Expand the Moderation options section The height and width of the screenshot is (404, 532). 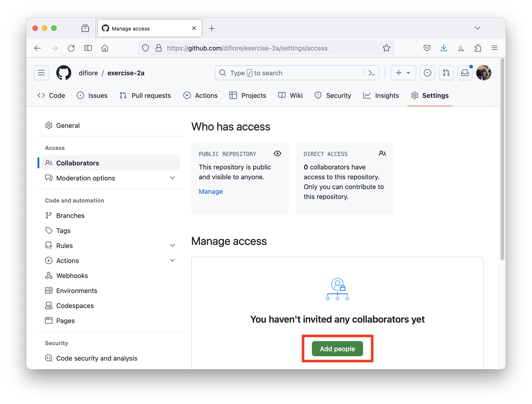(172, 178)
